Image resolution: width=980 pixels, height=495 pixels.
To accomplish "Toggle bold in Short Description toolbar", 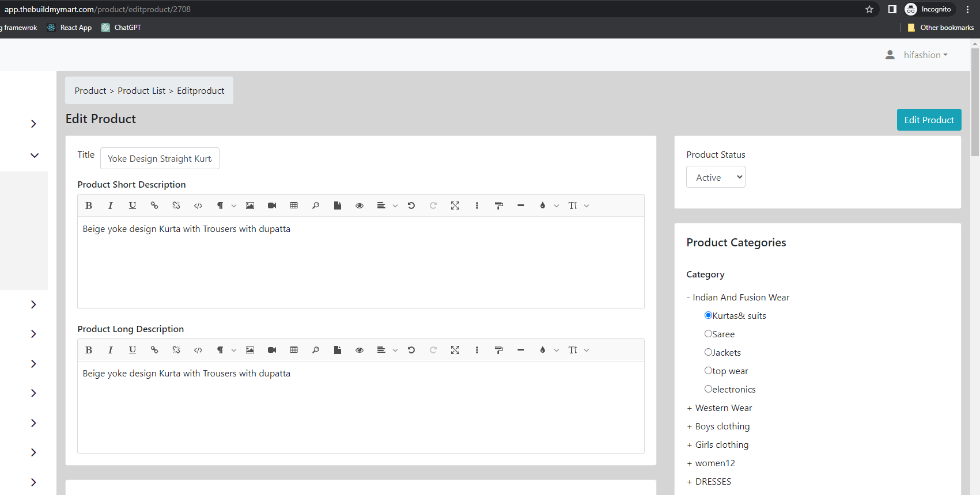I will [x=89, y=205].
